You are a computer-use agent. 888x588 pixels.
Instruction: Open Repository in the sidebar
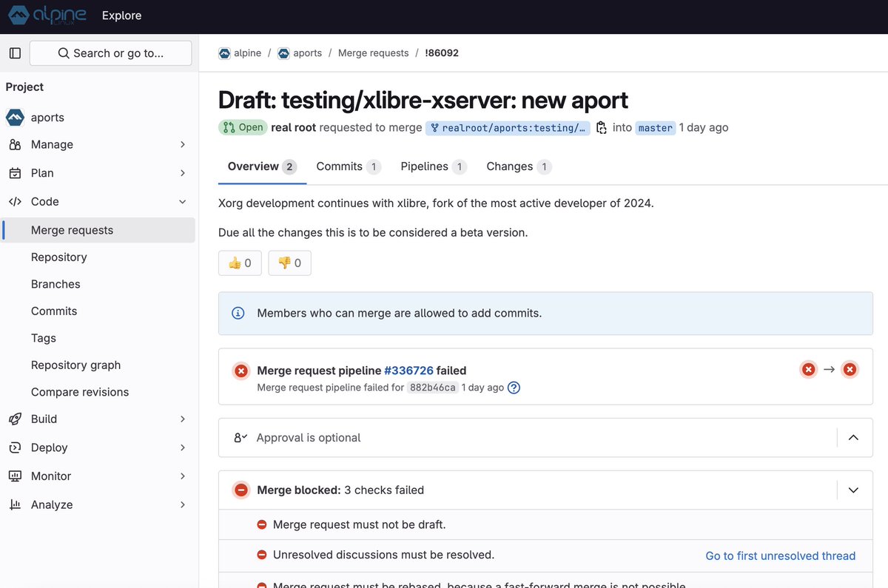click(99, 257)
